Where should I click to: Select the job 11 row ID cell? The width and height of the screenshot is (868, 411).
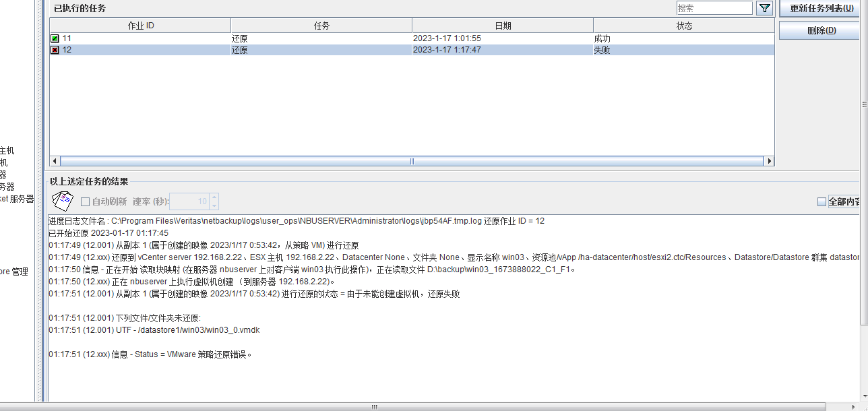tap(141, 39)
